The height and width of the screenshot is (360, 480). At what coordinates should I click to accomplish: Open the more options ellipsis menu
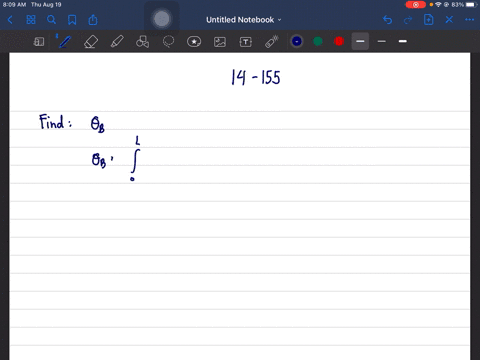470,20
